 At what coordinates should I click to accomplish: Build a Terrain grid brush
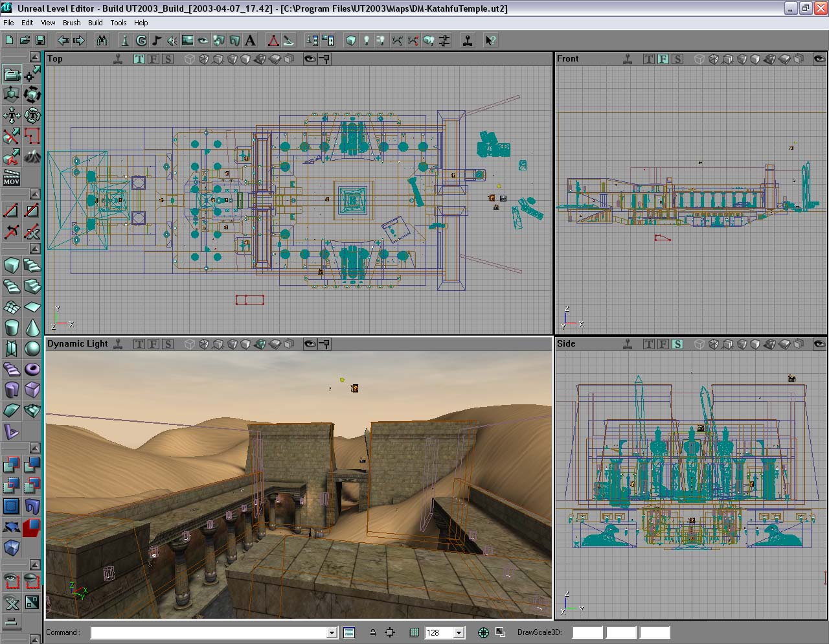(12, 307)
